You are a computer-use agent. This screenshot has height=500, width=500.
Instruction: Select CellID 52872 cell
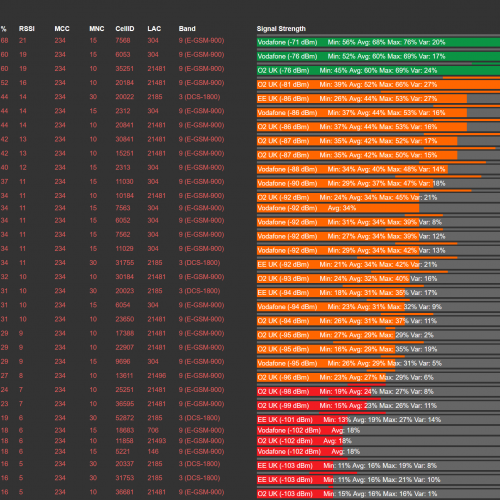click(125, 418)
